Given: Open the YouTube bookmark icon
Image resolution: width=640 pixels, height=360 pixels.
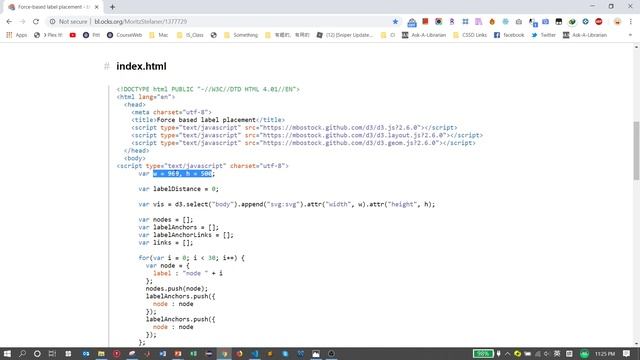Looking at the screenshot, I should (73, 35).
